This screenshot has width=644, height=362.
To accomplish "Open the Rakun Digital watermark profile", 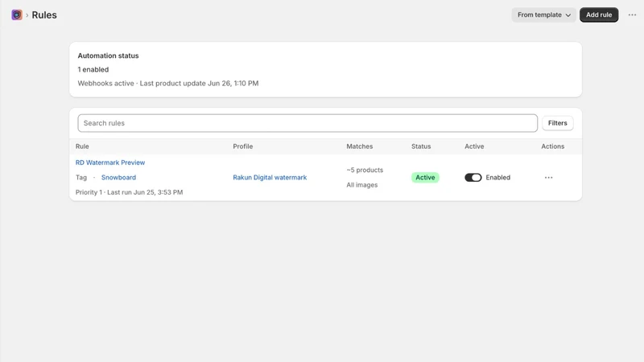I will (x=270, y=177).
